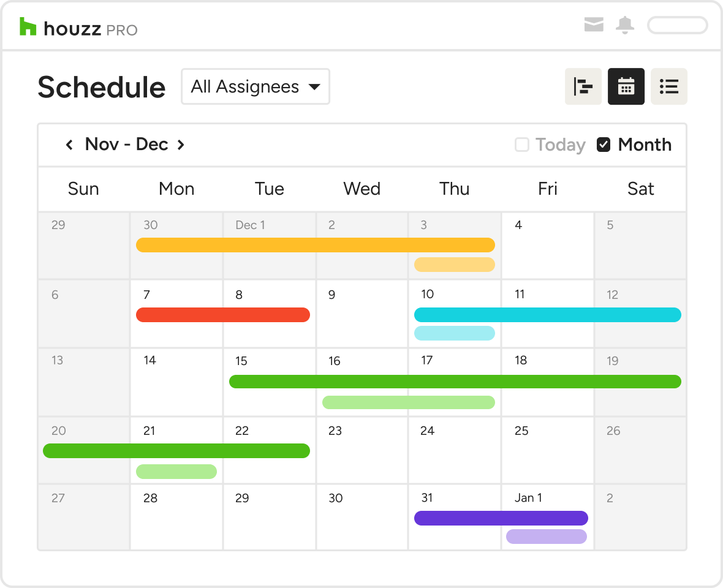Go to previous month arrow
The image size is (723, 588).
(69, 145)
